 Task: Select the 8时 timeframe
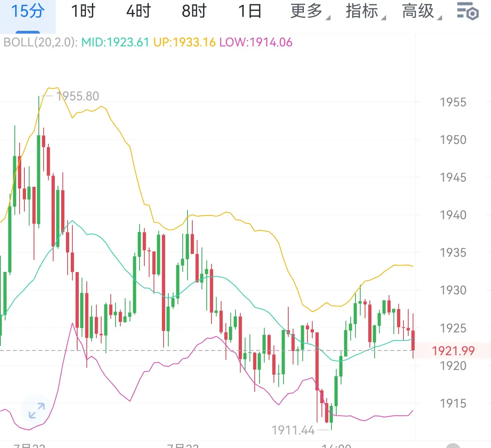(x=194, y=11)
